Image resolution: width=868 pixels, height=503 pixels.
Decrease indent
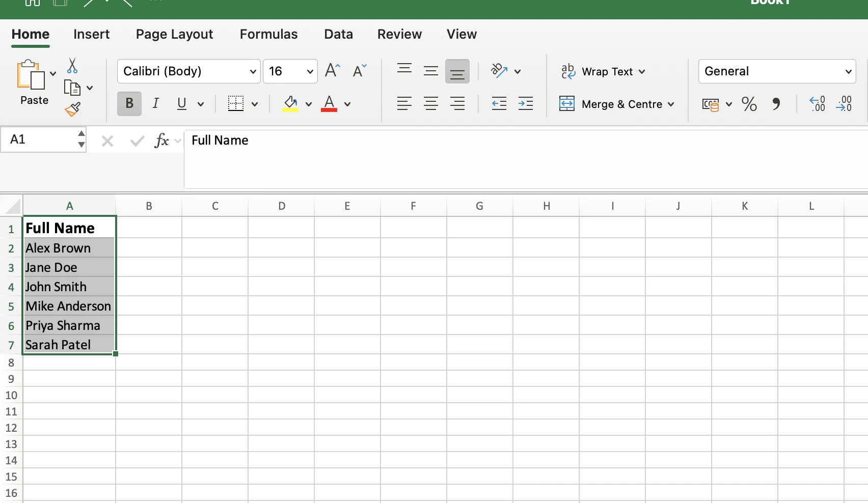(x=499, y=104)
